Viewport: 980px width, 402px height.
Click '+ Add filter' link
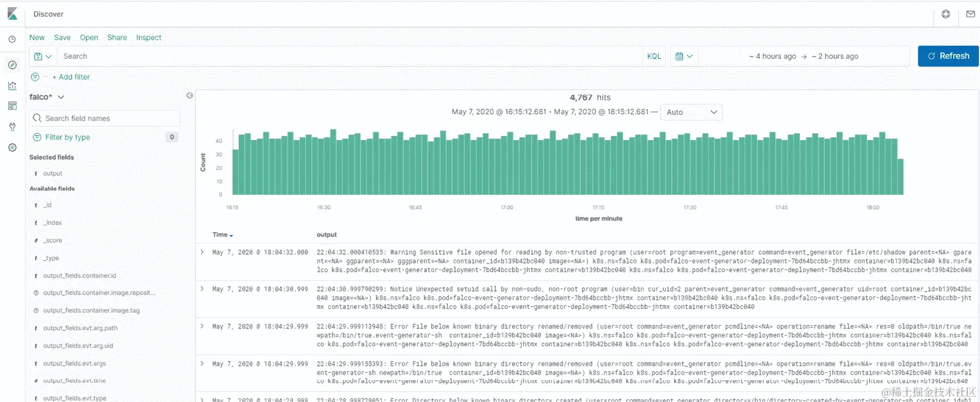point(71,77)
